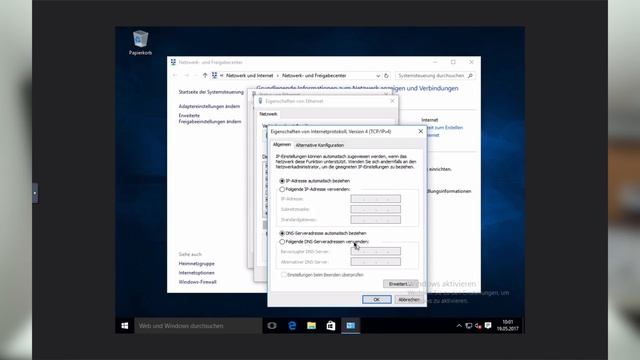Open the Internetoptionen link
This screenshot has height=360, width=640.
coord(196,273)
